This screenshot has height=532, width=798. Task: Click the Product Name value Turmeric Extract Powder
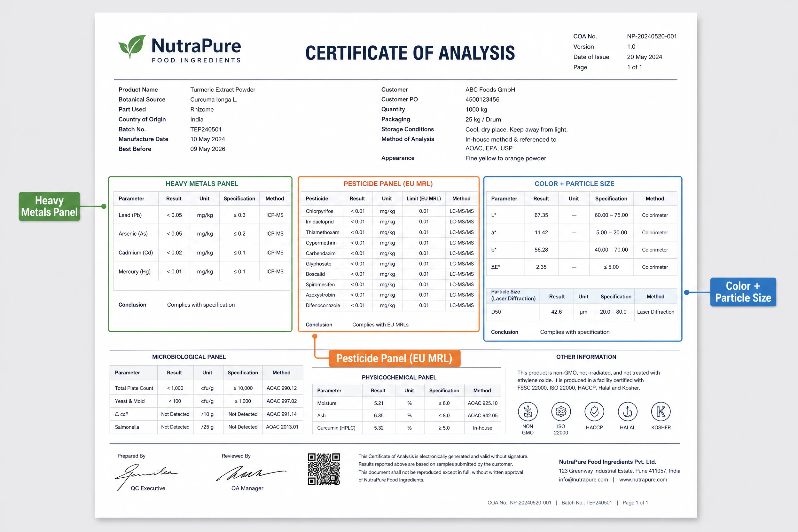tap(223, 90)
